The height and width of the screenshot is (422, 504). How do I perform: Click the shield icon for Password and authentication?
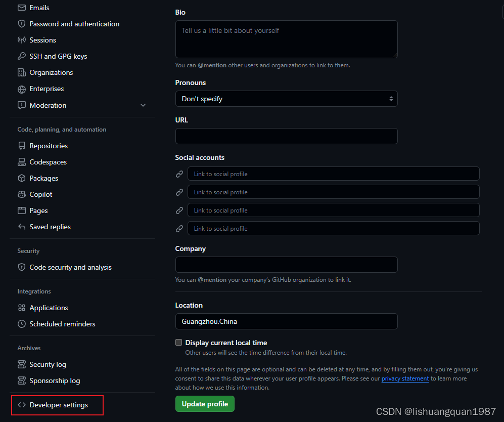click(x=22, y=24)
